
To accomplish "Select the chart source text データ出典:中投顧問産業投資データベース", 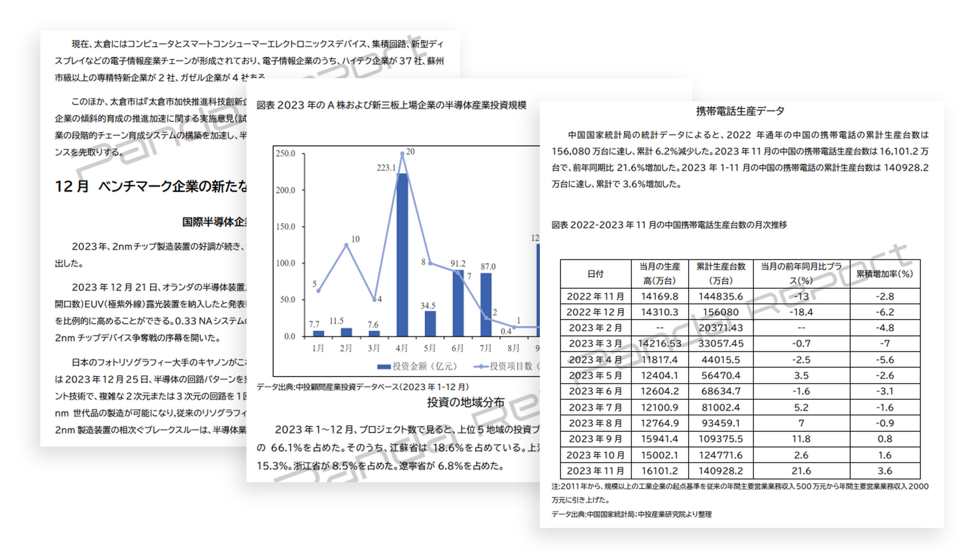I will point(363,387).
